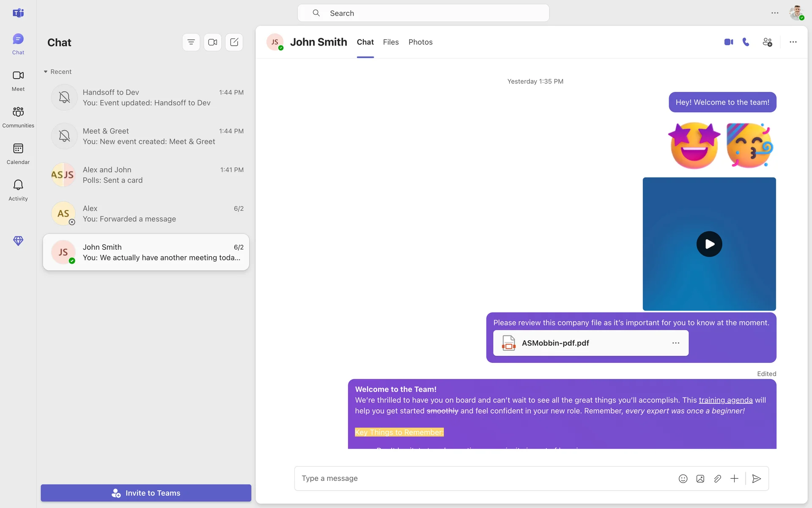The height and width of the screenshot is (508, 812).
Task: Open more options for ASMobbin-pdf.pdf
Action: click(x=675, y=343)
